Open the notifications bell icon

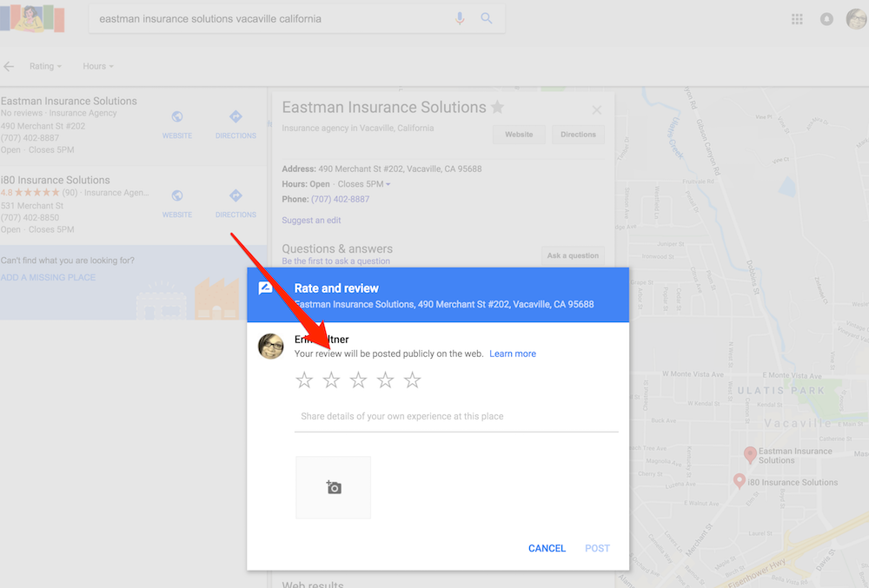tap(826, 19)
